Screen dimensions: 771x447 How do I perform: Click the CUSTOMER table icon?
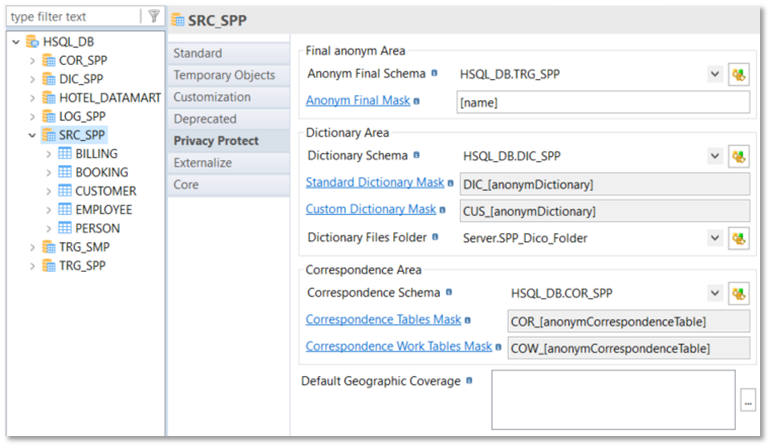click(x=64, y=191)
